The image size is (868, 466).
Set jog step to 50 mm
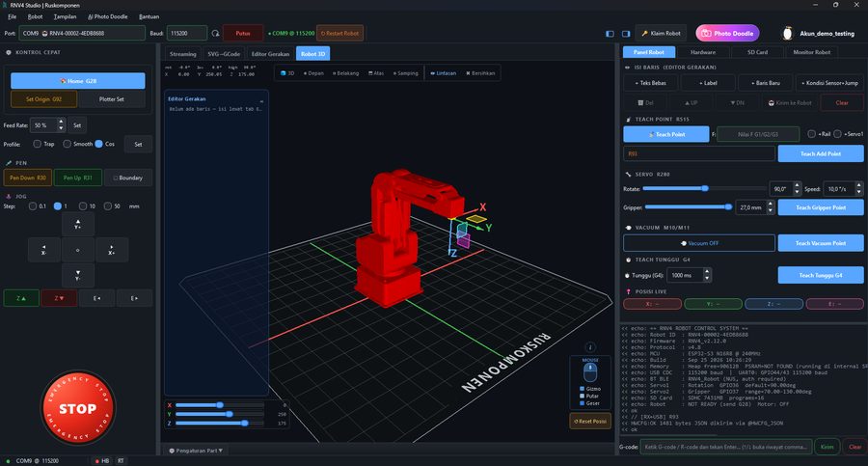[x=107, y=206]
